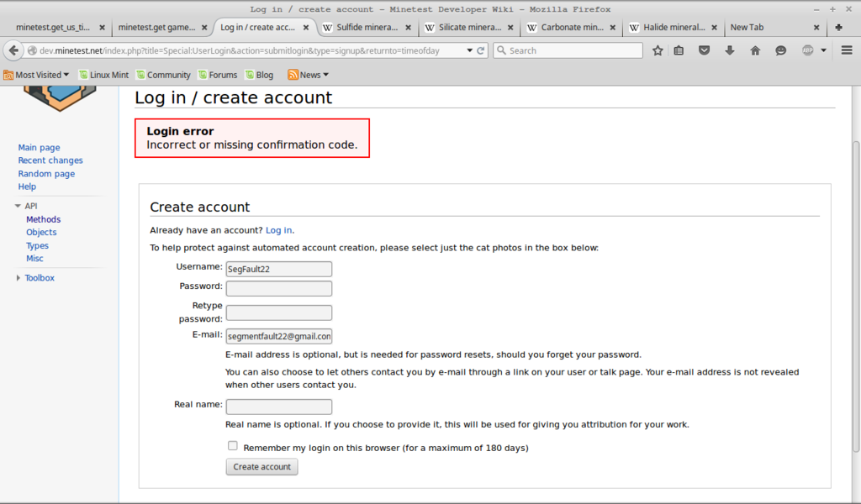Screen dimensions: 861x504
Task: Open the News bookmarks dropdown
Action: [309, 75]
